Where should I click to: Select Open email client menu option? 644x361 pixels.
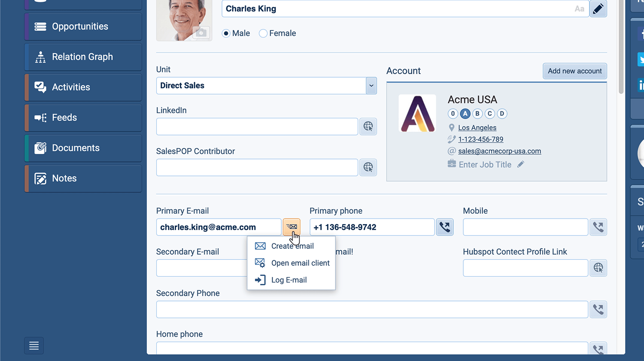pos(300,263)
